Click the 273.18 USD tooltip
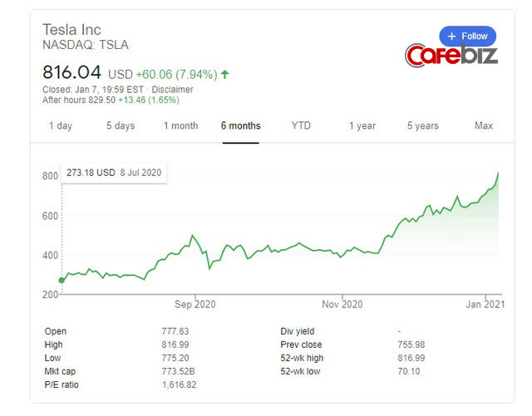 [x=114, y=174]
